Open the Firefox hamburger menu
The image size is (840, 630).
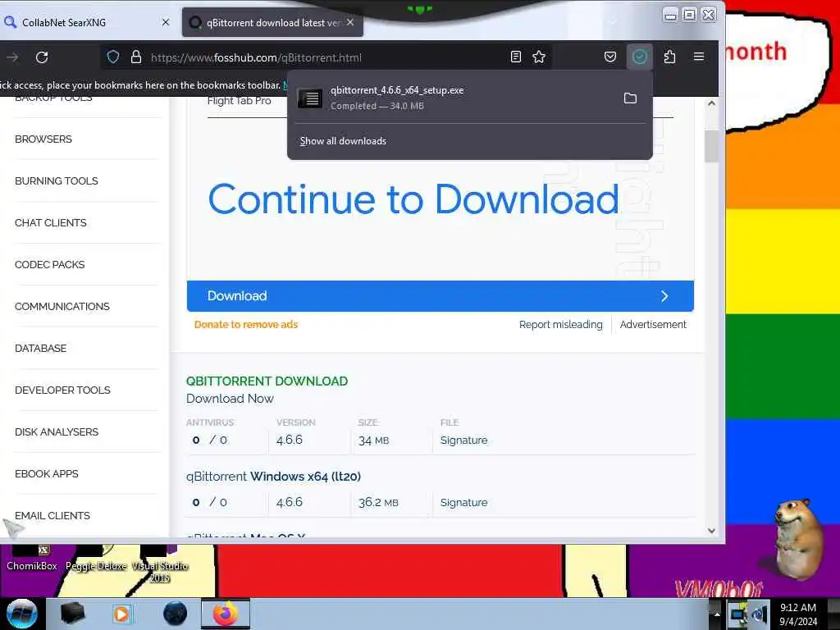click(699, 57)
